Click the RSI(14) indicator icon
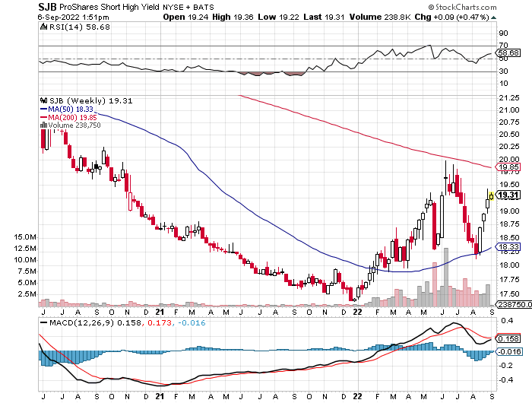532x403 pixels. (x=43, y=27)
